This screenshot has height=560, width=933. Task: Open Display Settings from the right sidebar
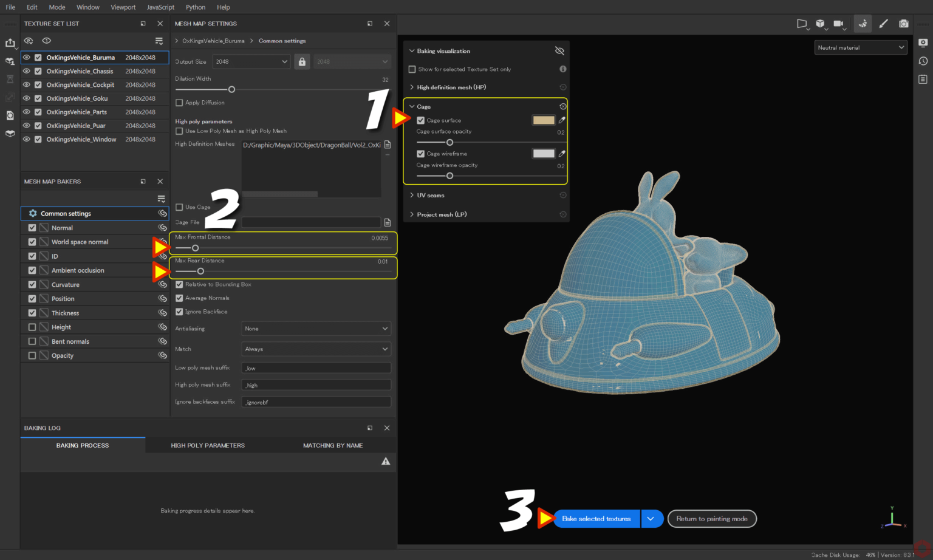(x=923, y=43)
